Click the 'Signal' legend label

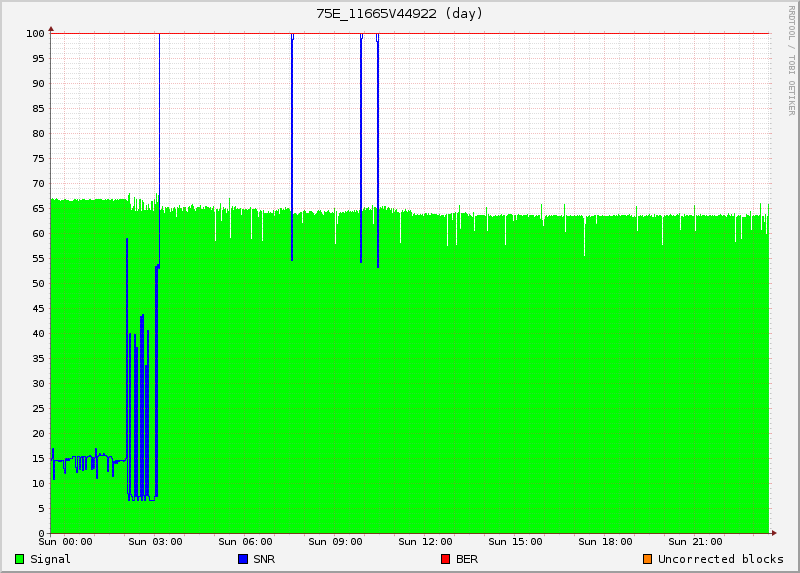pyautogui.click(x=50, y=559)
